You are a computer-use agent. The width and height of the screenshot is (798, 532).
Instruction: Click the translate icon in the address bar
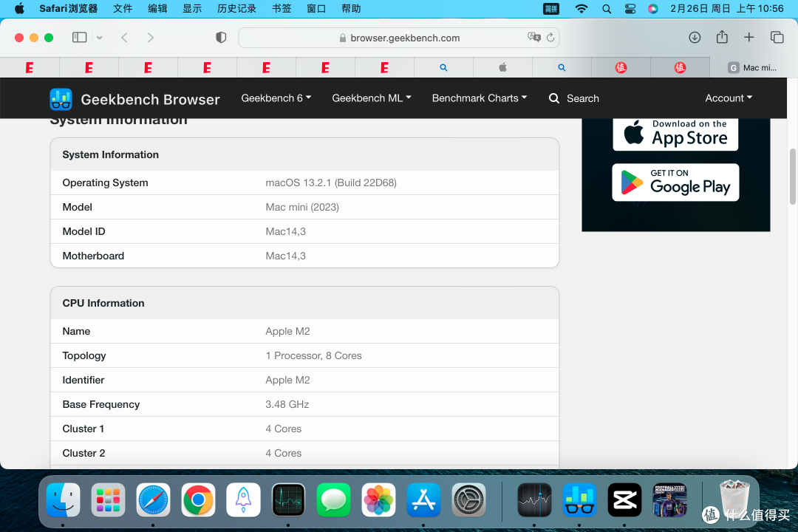tap(534, 37)
